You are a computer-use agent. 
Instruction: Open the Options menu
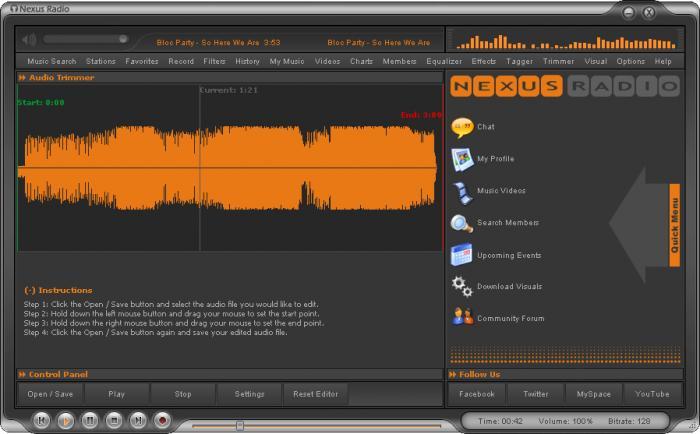coord(631,61)
